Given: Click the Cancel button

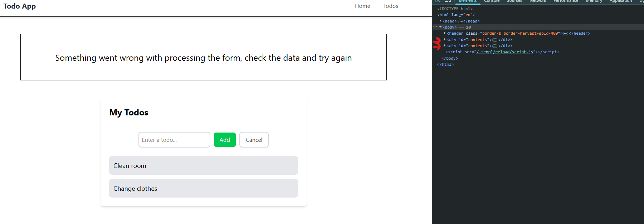Looking at the screenshot, I should (254, 140).
